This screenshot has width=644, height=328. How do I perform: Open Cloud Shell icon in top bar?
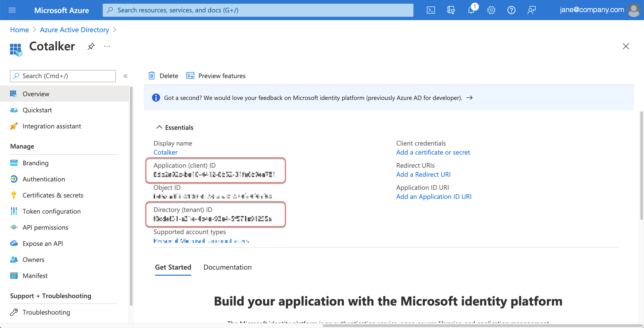431,10
